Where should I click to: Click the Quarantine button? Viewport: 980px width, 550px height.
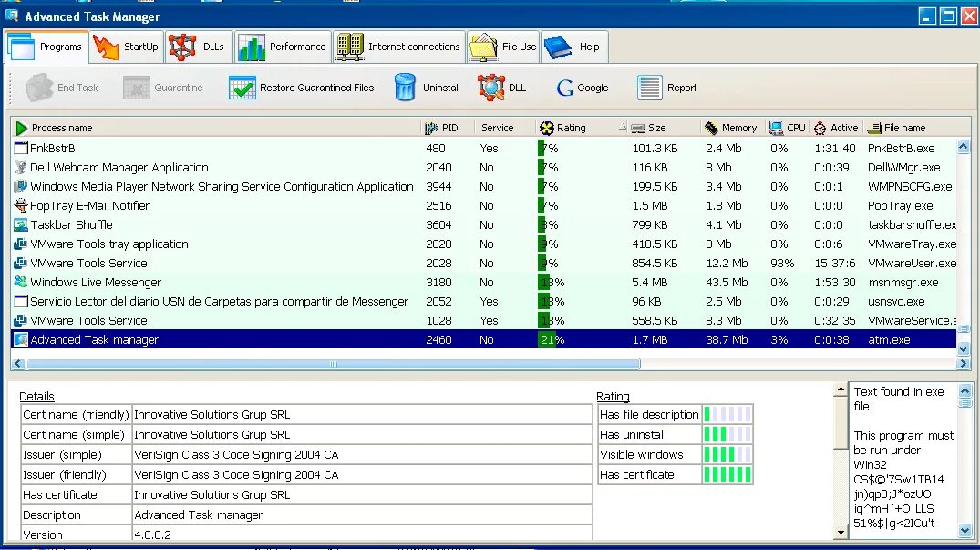pyautogui.click(x=163, y=88)
